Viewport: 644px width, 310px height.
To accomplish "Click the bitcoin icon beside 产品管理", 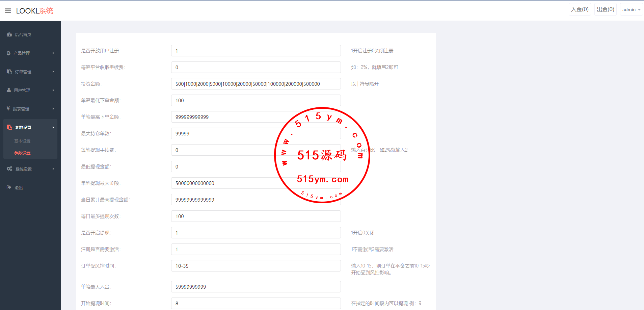I will click(x=8, y=53).
